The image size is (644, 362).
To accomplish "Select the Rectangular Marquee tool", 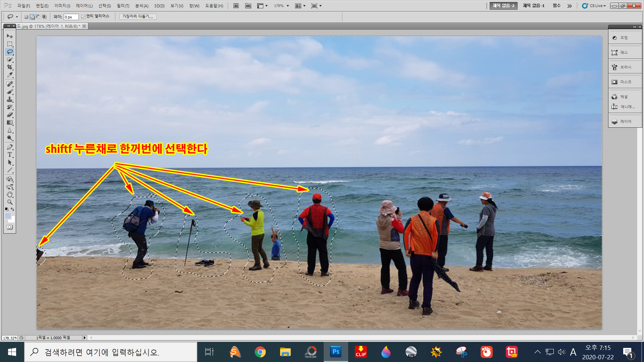I will [9, 44].
